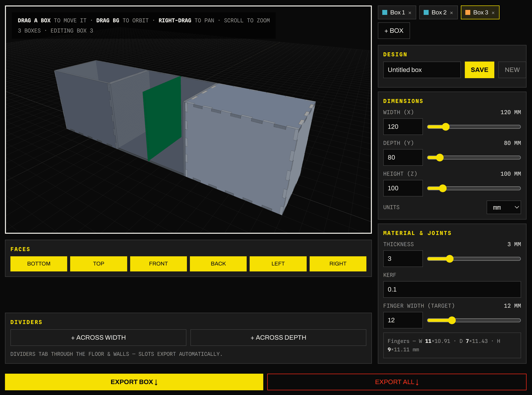Toggle the LEFT face

tap(278, 264)
